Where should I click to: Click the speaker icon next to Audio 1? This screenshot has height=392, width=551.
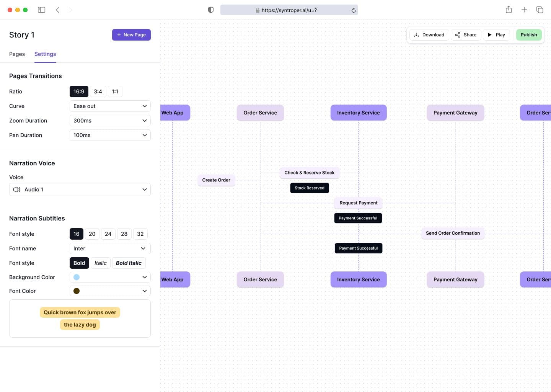pos(17,189)
